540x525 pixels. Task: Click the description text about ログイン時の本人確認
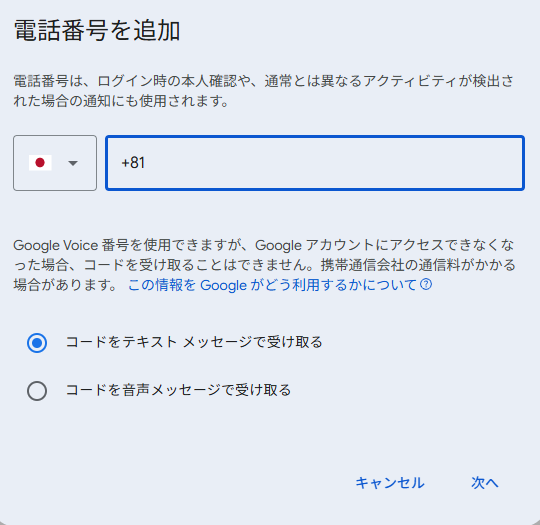(263, 91)
